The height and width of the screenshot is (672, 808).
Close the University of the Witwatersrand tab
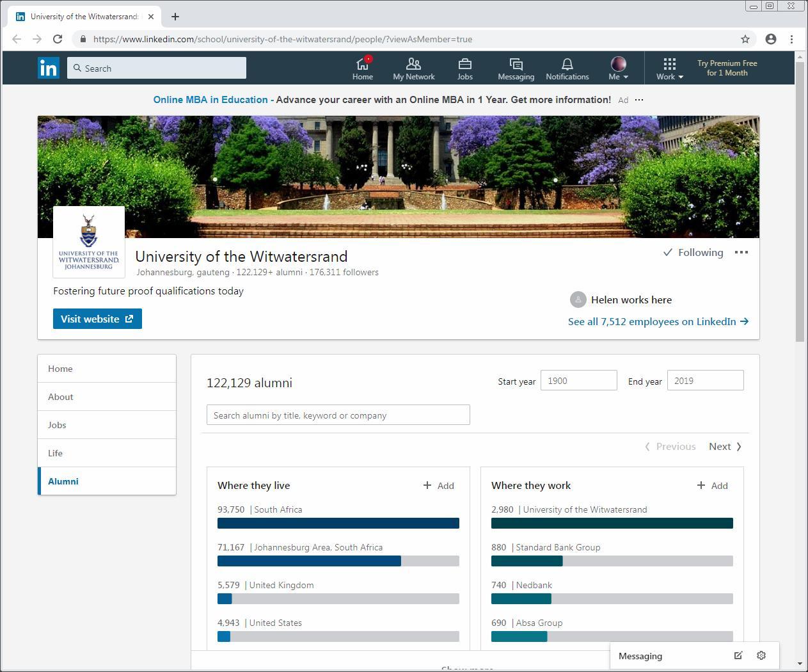click(x=151, y=17)
